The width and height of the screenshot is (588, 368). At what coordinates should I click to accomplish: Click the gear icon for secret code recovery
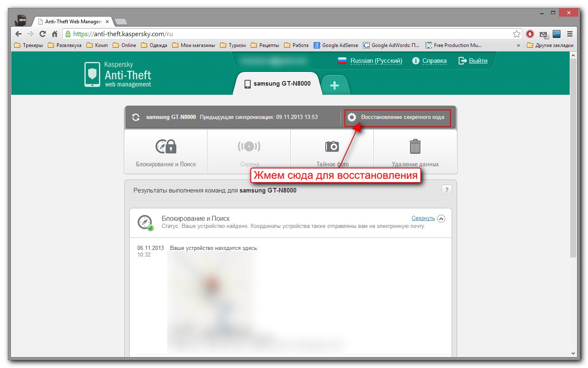point(352,117)
